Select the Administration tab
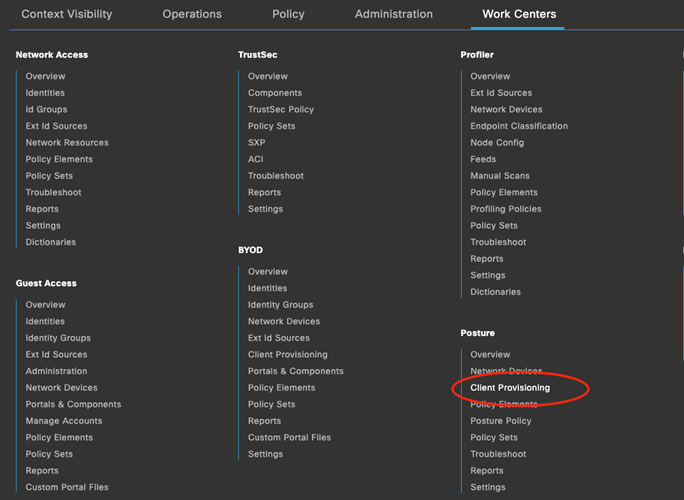684x500 pixels. [x=394, y=14]
